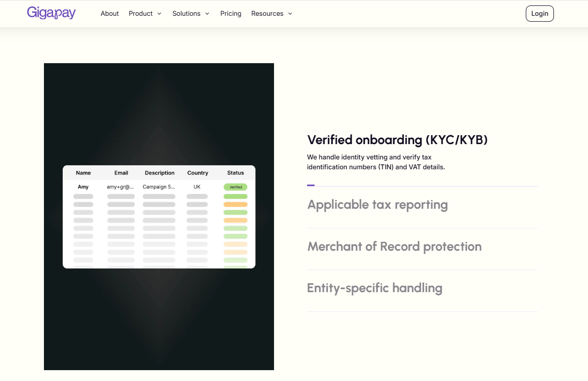Open the About page
The width and height of the screenshot is (588, 381).
tap(110, 13)
